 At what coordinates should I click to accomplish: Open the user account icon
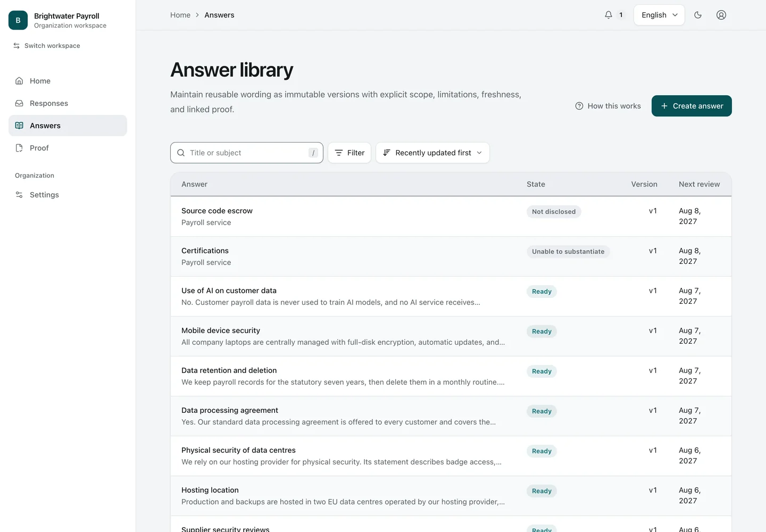click(x=721, y=15)
